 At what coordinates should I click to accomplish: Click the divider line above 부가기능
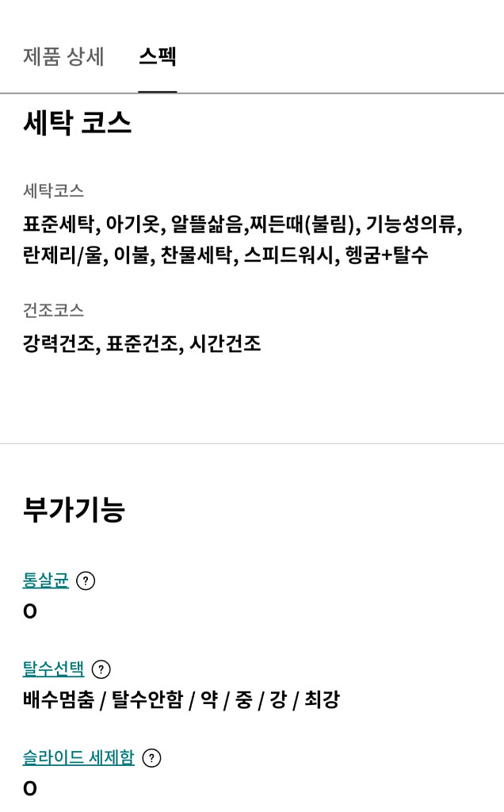coord(252,443)
